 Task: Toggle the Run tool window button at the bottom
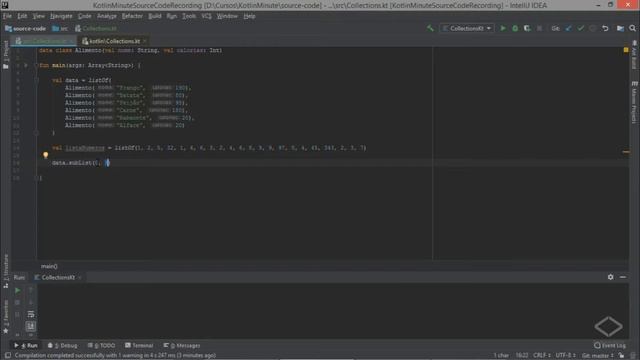coord(26,345)
